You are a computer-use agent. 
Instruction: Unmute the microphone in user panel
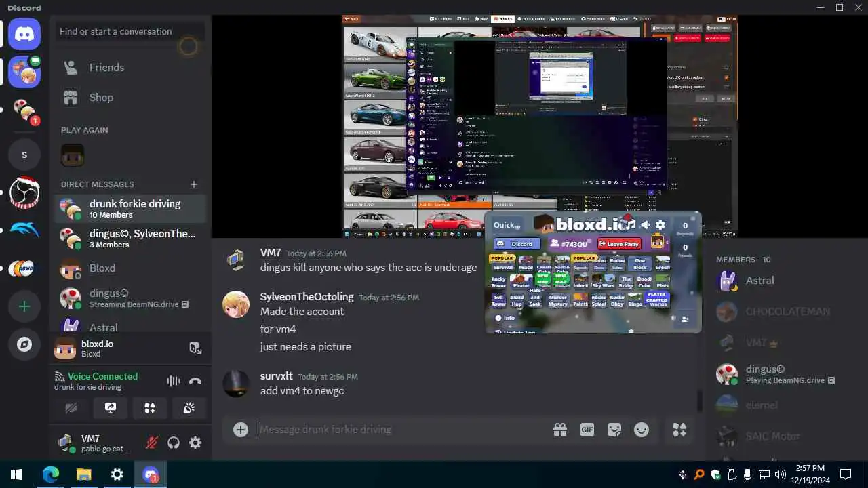[152, 443]
